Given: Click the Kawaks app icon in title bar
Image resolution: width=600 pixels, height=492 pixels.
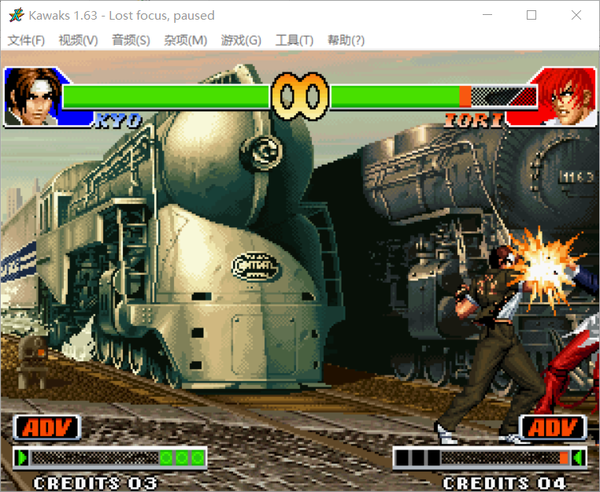Looking at the screenshot, I should [16, 15].
